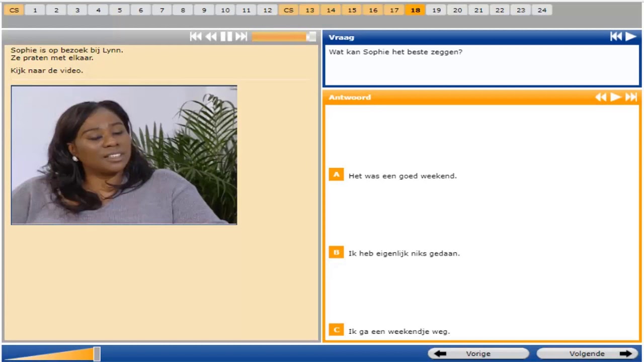Open the second CS tab
The width and height of the screenshot is (644, 362).
[x=288, y=10]
